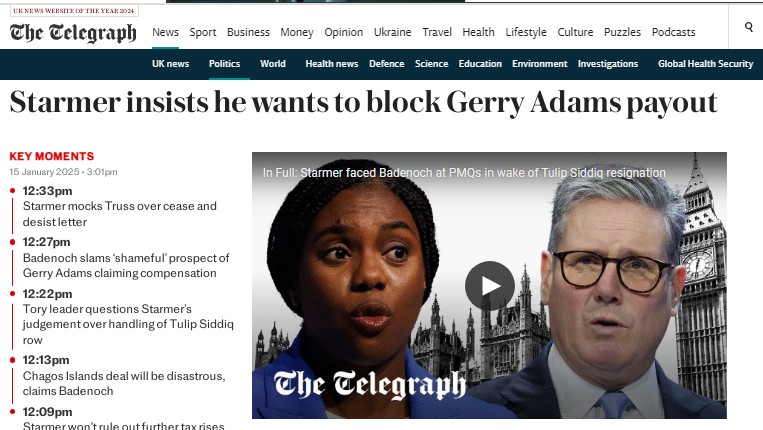Open the Podcasts section
Screen dimensions: 763x430
[x=673, y=32]
